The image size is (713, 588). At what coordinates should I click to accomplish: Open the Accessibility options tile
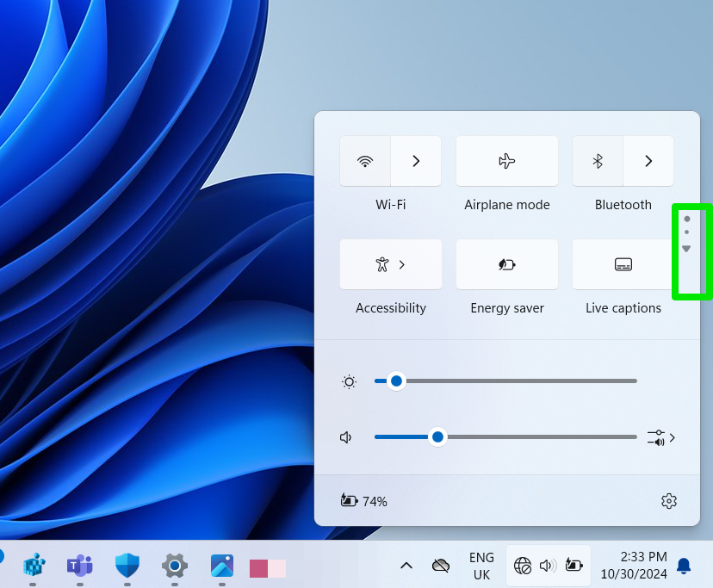click(391, 264)
